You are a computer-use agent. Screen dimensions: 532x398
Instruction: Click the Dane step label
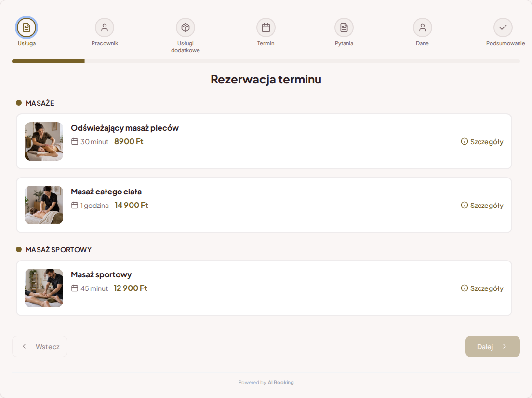click(x=423, y=43)
